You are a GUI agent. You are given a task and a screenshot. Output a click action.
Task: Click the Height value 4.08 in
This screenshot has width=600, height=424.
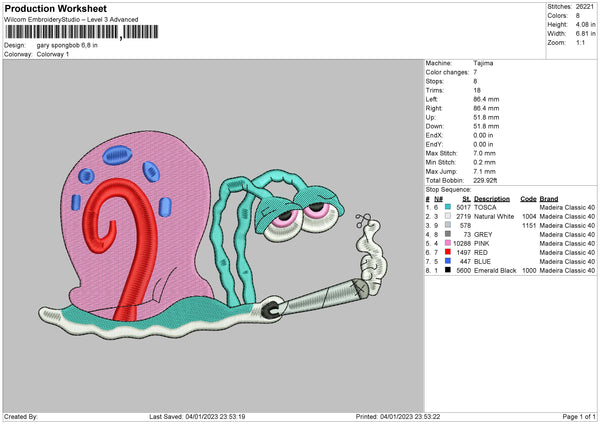pyautogui.click(x=585, y=24)
